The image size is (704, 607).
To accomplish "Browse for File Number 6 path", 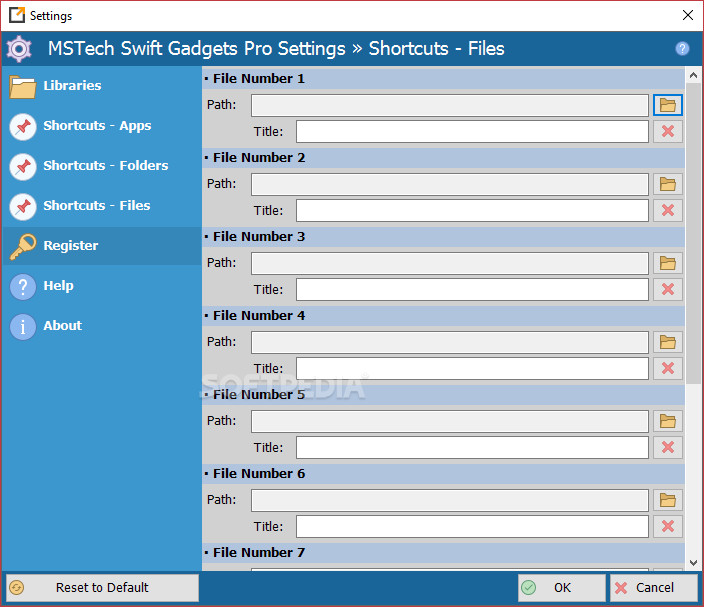I will pos(668,501).
